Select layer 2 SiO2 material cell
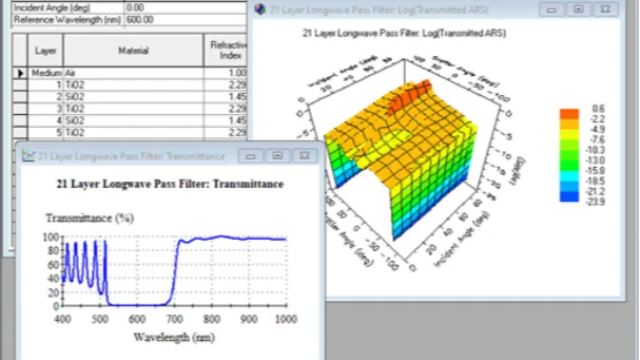 [133, 97]
